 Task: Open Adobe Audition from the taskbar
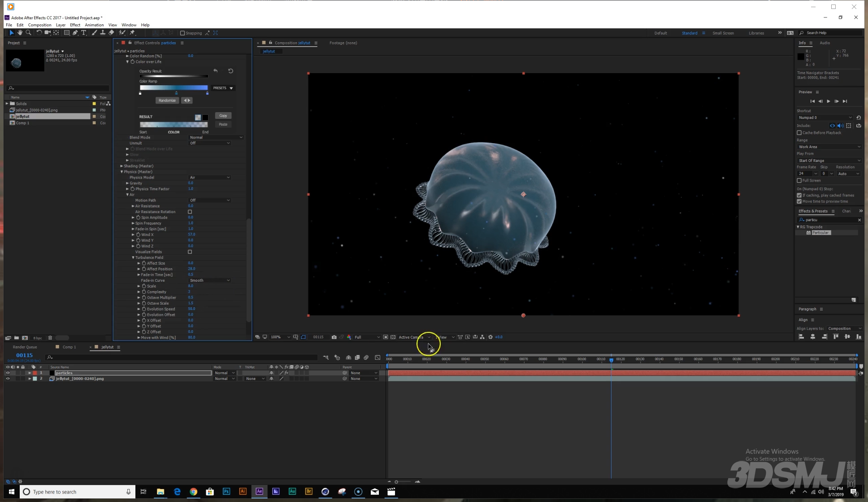[x=292, y=492]
